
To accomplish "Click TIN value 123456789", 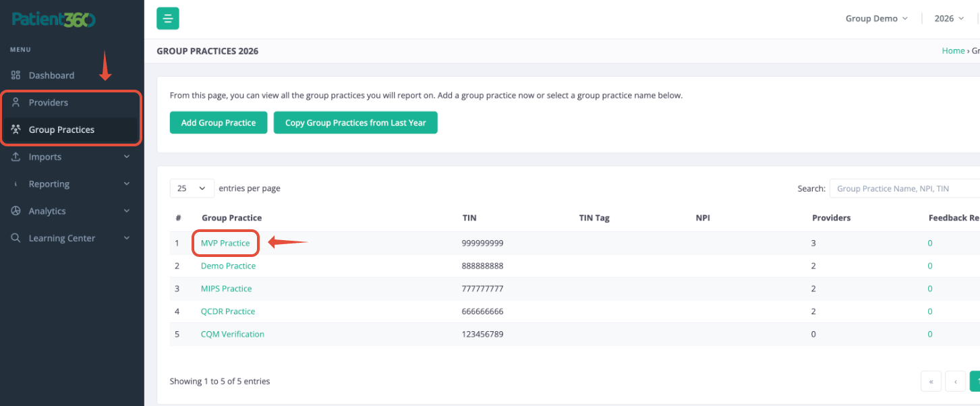I will pos(483,335).
